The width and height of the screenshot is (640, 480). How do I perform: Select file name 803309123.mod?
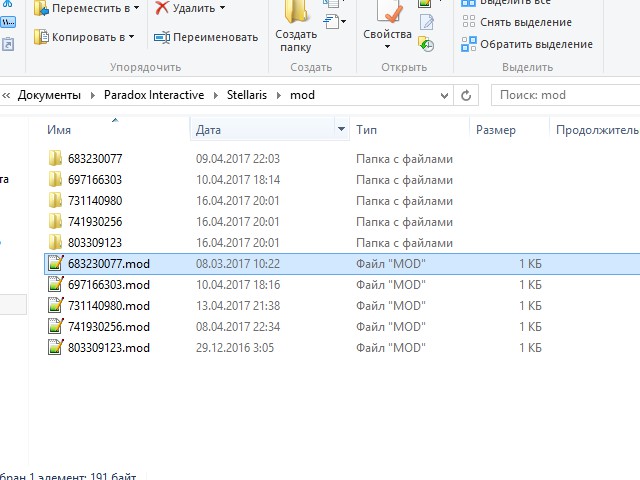109,348
